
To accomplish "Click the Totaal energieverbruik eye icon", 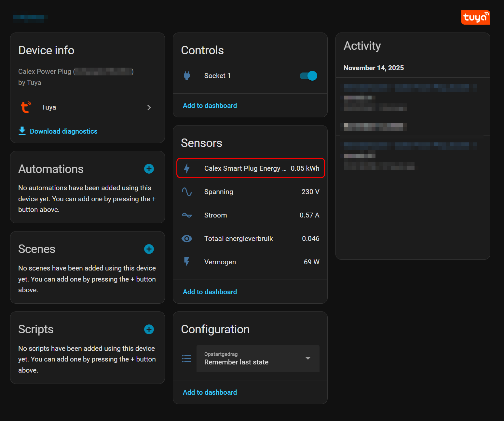I will (187, 239).
